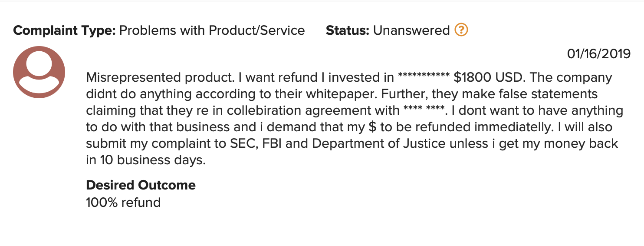Click the "Desired Outcome" heading

(141, 185)
